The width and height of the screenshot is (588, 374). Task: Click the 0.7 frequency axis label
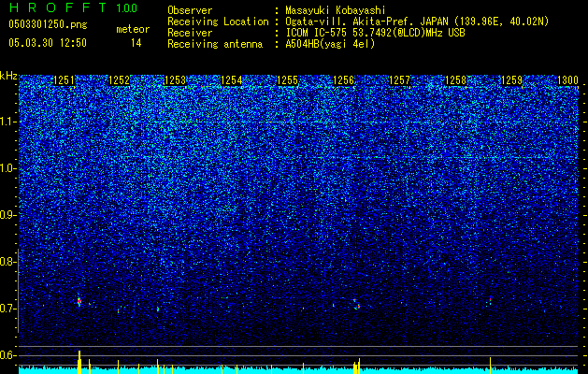[7, 309]
